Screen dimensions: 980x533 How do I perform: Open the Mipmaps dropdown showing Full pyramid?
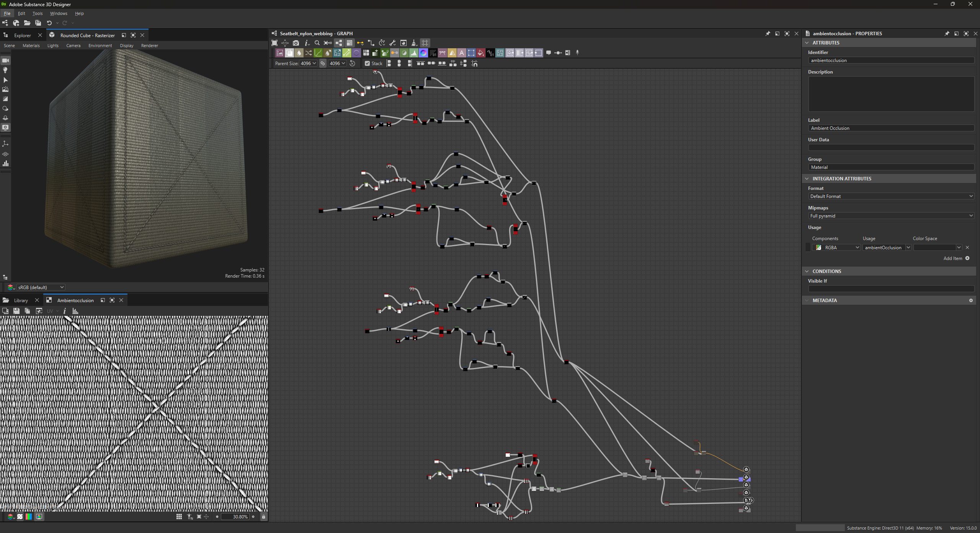tap(891, 216)
